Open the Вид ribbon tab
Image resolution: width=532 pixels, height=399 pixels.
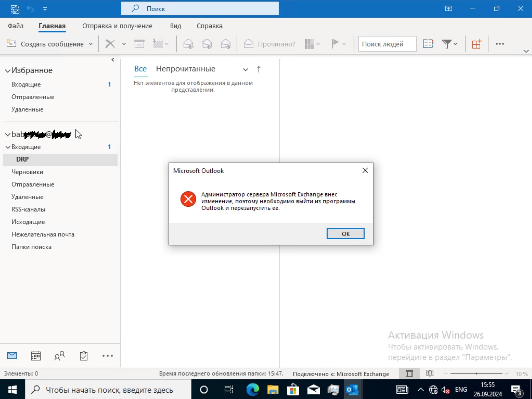click(x=176, y=26)
